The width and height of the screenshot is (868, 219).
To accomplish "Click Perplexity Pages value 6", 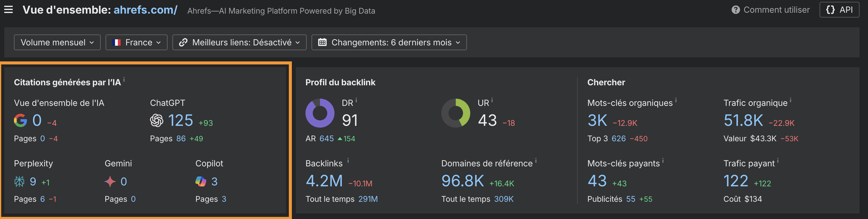I will click(42, 199).
